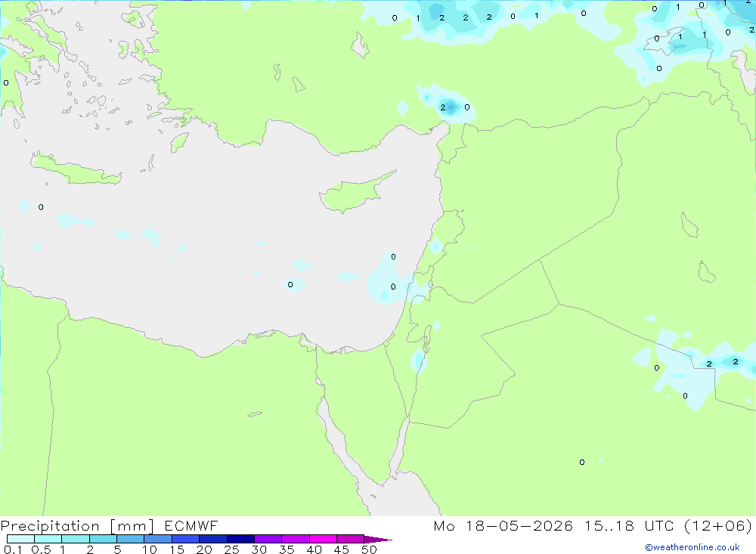Click the '25' legend scale value

(x=231, y=549)
